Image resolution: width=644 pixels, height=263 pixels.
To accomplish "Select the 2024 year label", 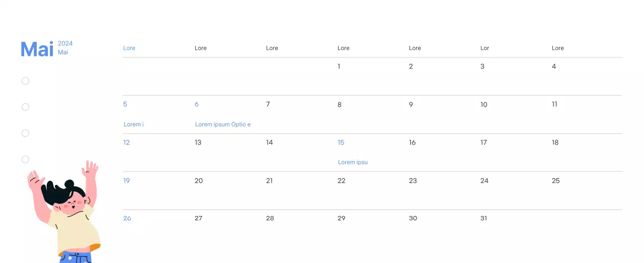I will click(65, 43).
